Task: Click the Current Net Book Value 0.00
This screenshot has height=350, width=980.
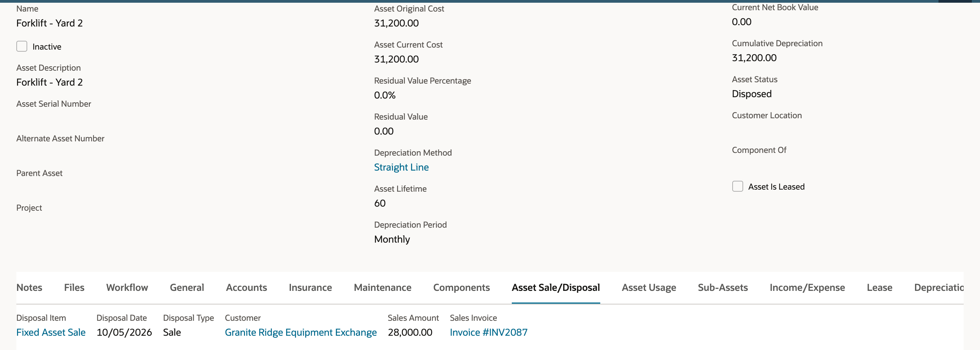Action: pyautogui.click(x=741, y=22)
